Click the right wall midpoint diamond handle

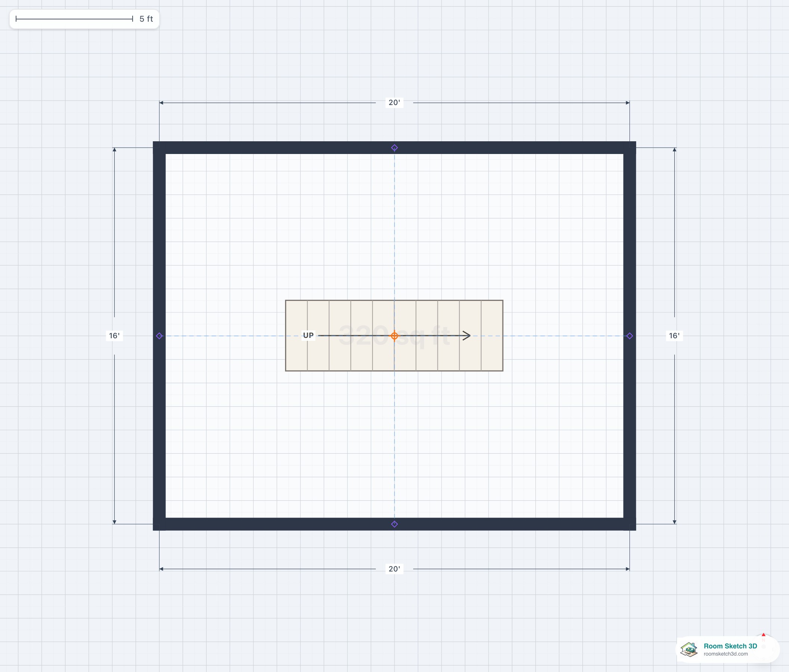pyautogui.click(x=630, y=336)
